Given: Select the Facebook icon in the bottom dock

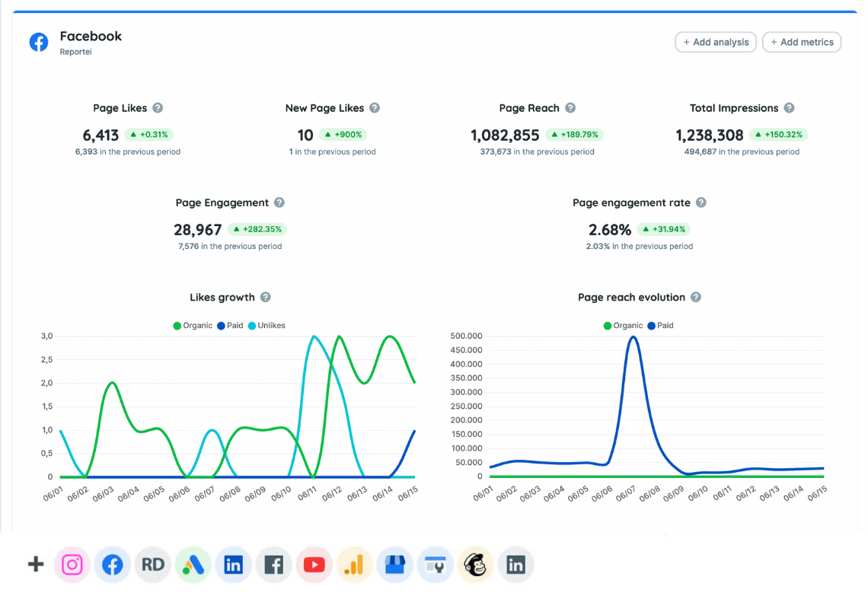Looking at the screenshot, I should (112, 565).
